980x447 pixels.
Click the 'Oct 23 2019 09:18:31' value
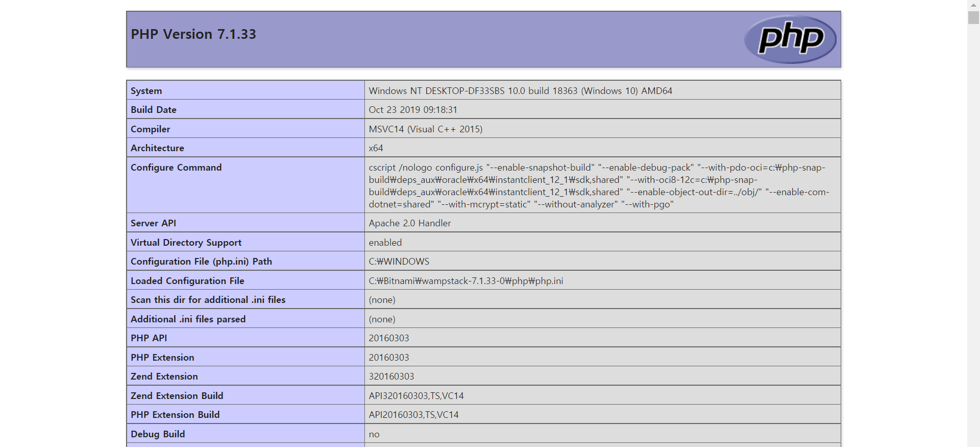pyautogui.click(x=413, y=110)
